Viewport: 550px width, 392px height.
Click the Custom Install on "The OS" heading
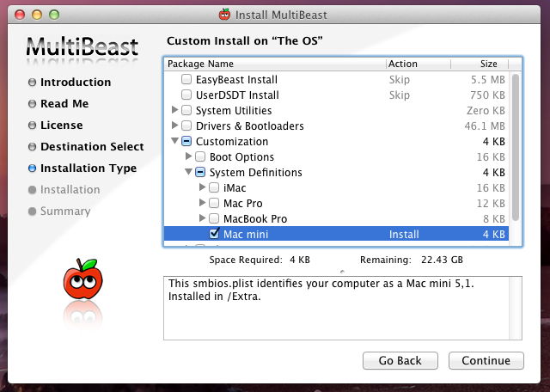[245, 41]
